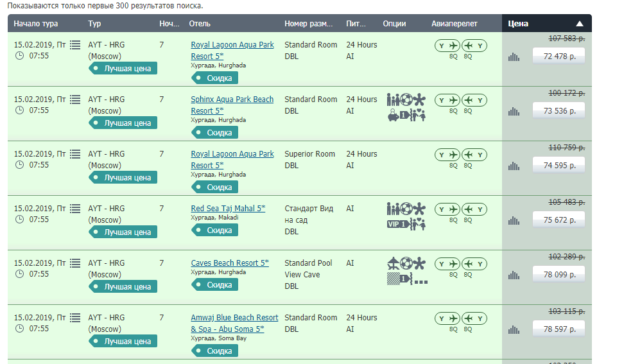The image size is (624, 364).
Task: Click family option icon in Sphinx Aqua Park row
Action: coord(393,100)
